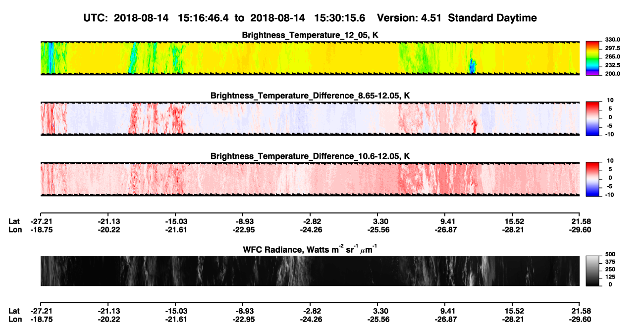Screen dimensions: 644x330
Task: Click the blue cold spot in the 12.05 panel
Action: click(472, 66)
